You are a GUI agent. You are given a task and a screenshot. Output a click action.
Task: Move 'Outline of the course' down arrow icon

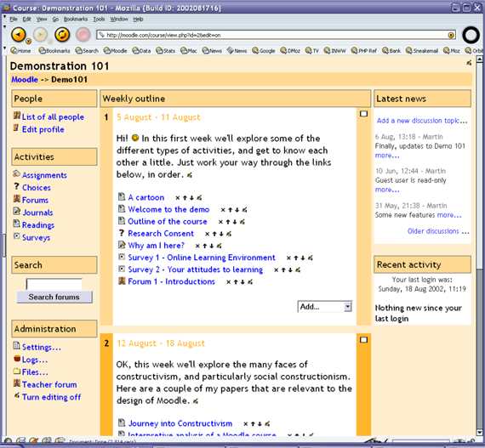point(235,222)
